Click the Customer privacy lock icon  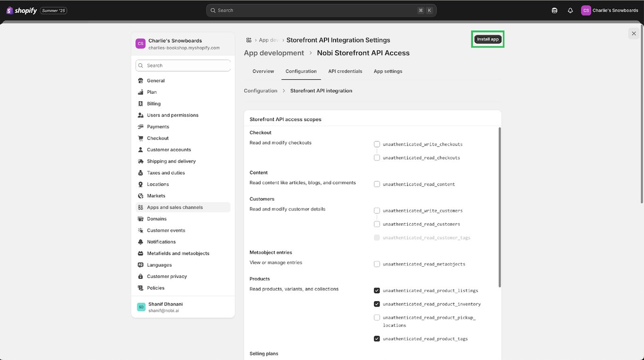tap(140, 276)
